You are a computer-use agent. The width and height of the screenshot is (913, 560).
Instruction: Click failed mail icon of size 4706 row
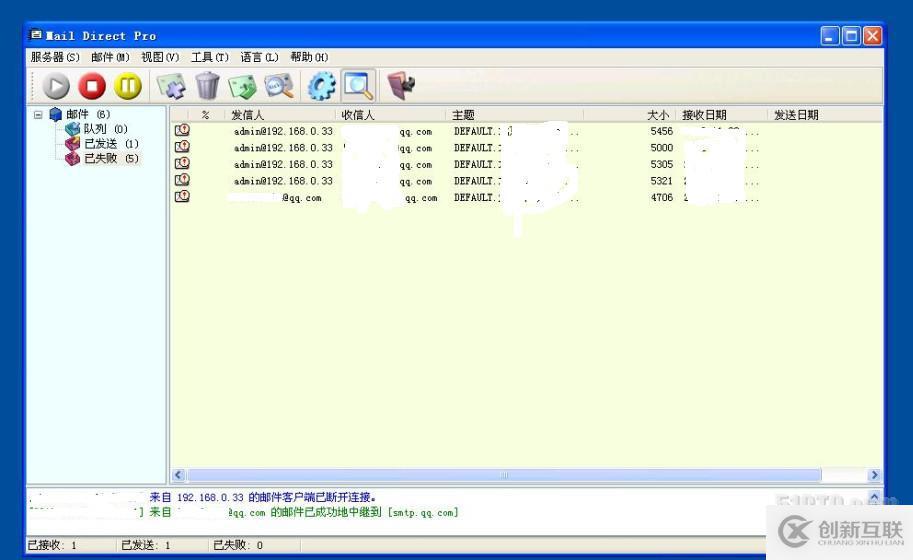(182, 197)
